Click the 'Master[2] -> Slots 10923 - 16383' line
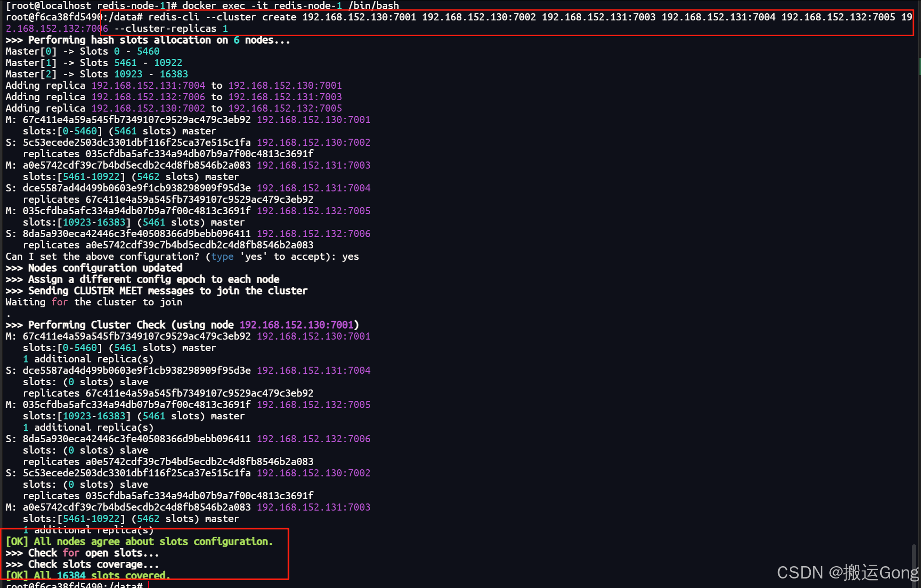The image size is (921, 588). [x=96, y=74]
